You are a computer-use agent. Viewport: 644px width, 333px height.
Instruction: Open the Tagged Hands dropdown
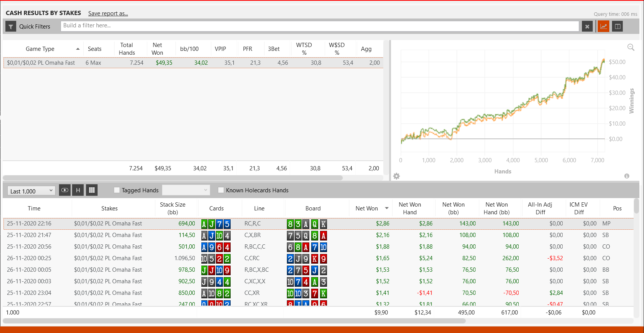point(186,190)
